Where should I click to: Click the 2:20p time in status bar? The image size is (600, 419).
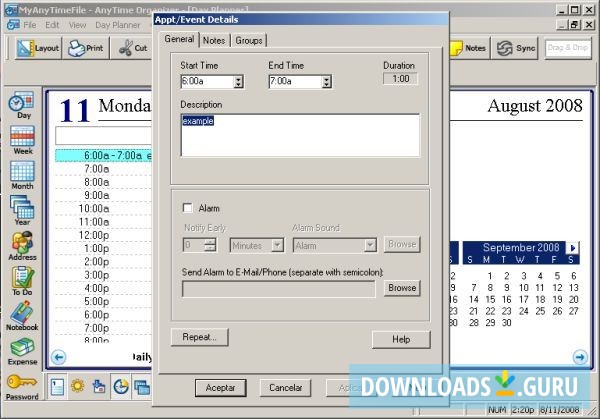click(x=523, y=410)
